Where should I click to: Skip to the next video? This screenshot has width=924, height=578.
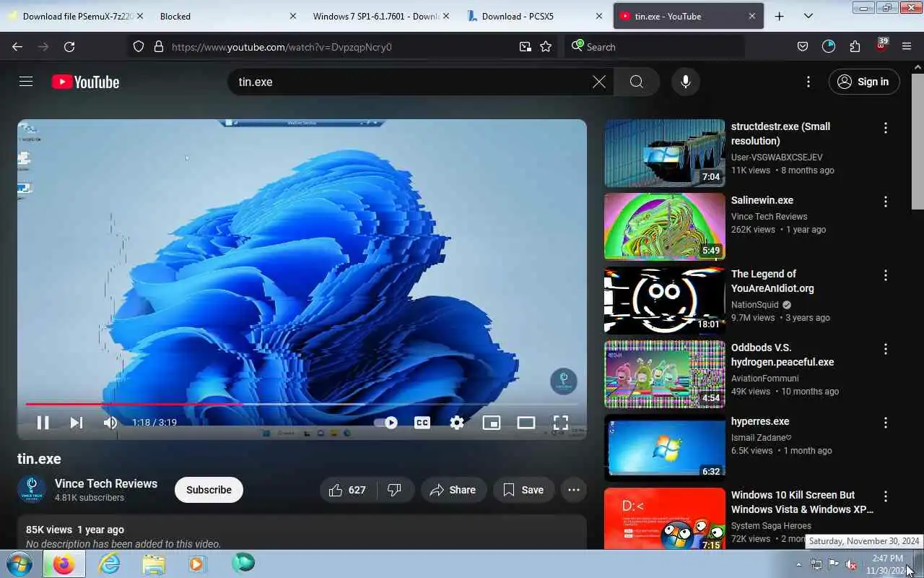(77, 423)
